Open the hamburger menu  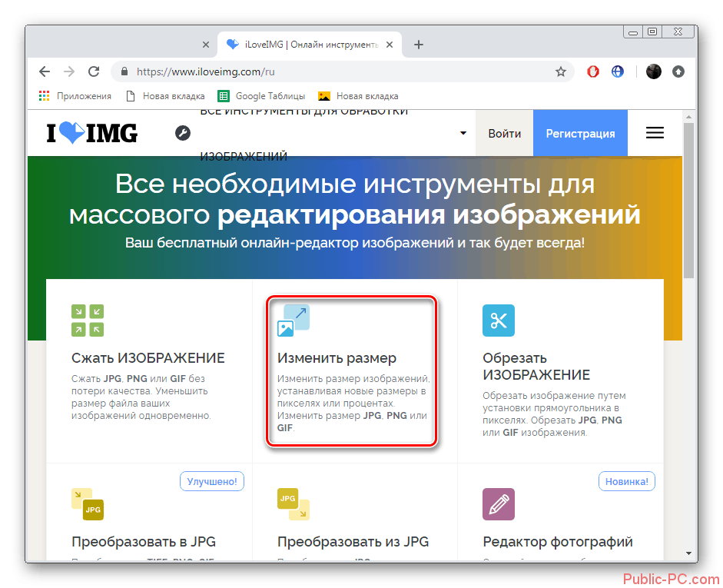tap(655, 133)
